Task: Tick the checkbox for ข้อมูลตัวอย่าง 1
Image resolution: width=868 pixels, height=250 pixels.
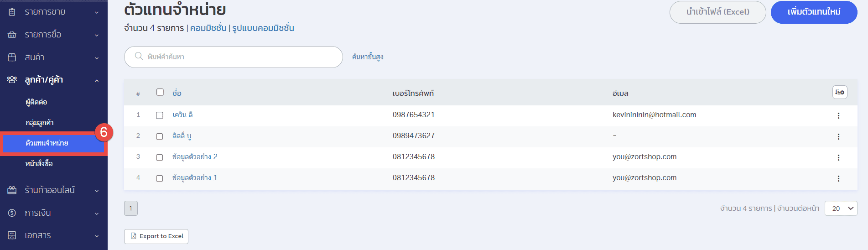Action: click(x=160, y=178)
